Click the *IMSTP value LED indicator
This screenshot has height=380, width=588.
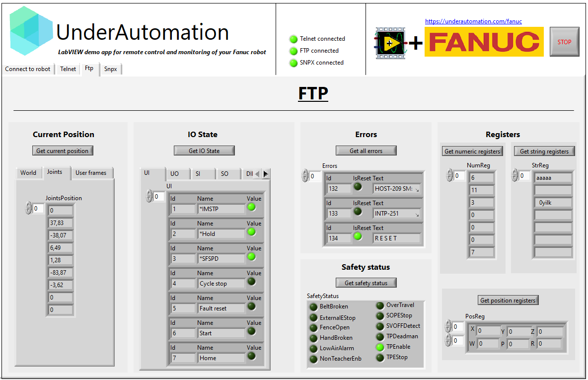point(251,207)
